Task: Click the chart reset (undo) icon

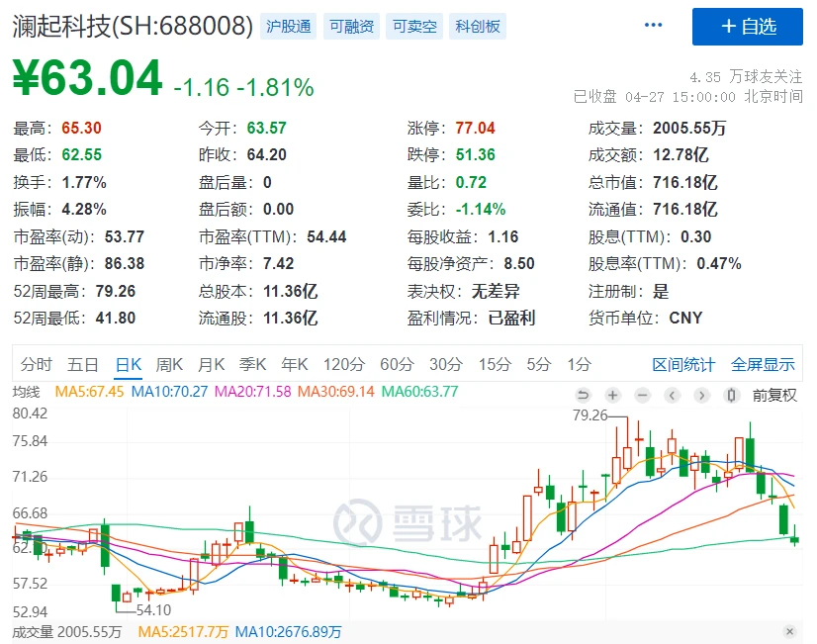Action: click(583, 395)
